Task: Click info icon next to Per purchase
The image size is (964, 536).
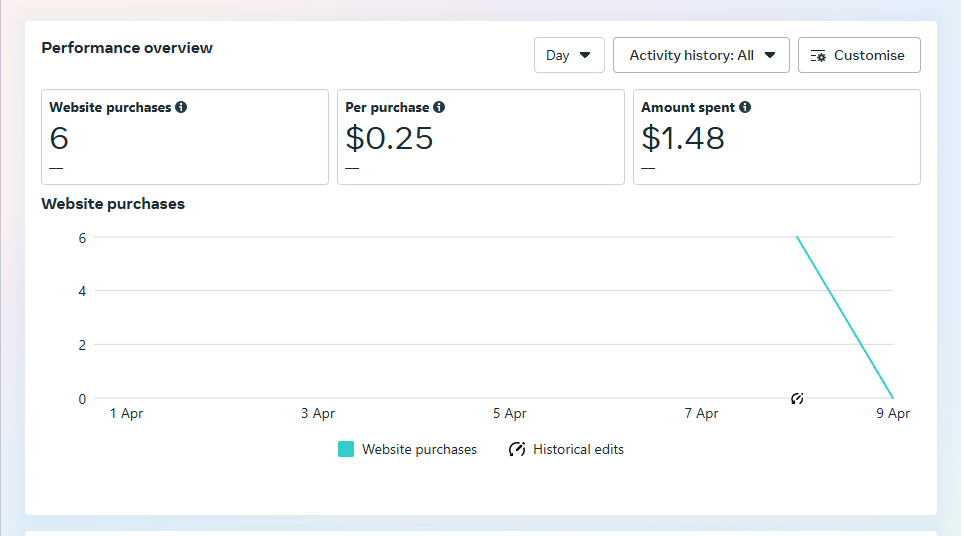Action: 439,107
